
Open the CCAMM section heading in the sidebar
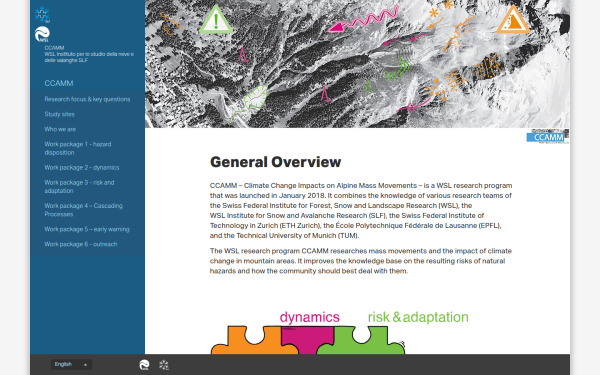59,83
